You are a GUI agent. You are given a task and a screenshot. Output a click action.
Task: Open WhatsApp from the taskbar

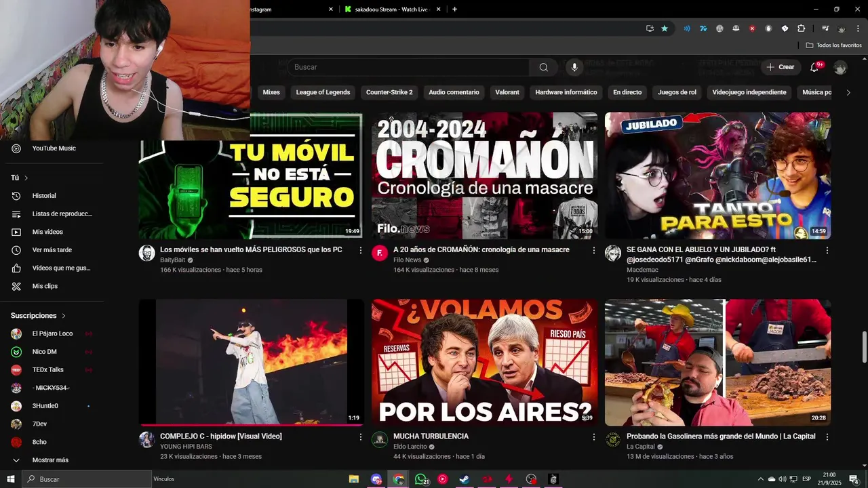point(421,479)
